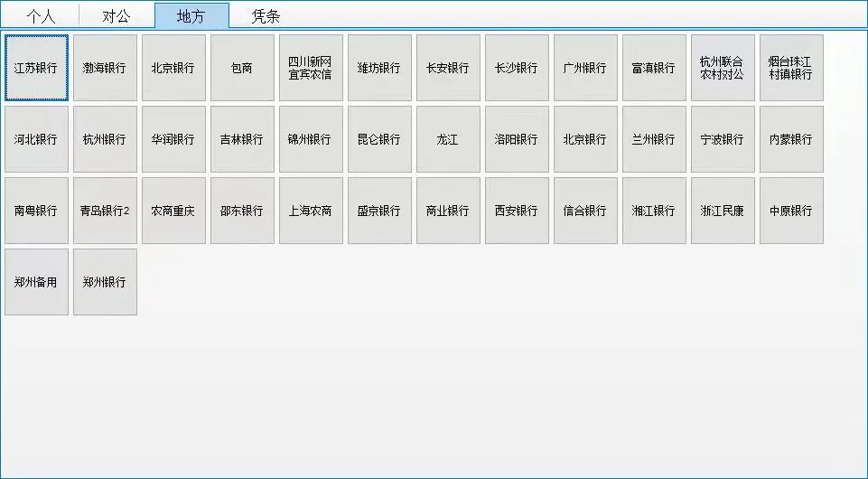Pick the 潍坊银行 button
The width and height of the screenshot is (868, 479).
(x=379, y=68)
